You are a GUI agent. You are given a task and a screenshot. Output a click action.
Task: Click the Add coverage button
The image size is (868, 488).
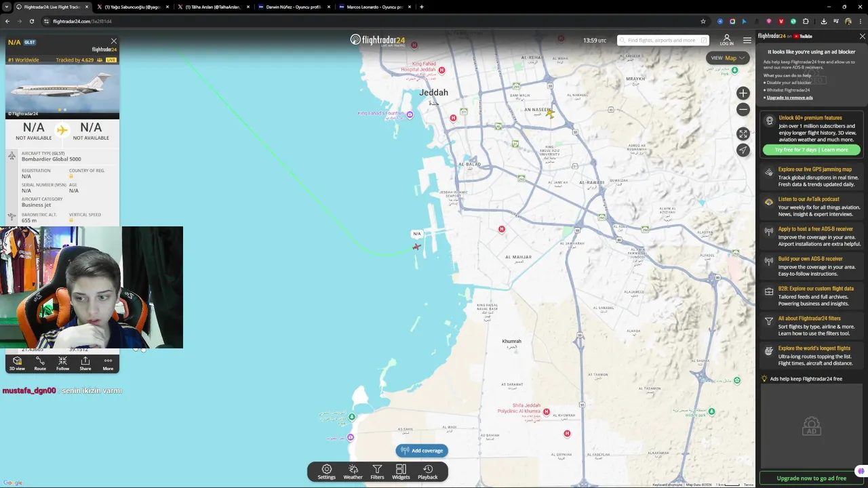421,451
